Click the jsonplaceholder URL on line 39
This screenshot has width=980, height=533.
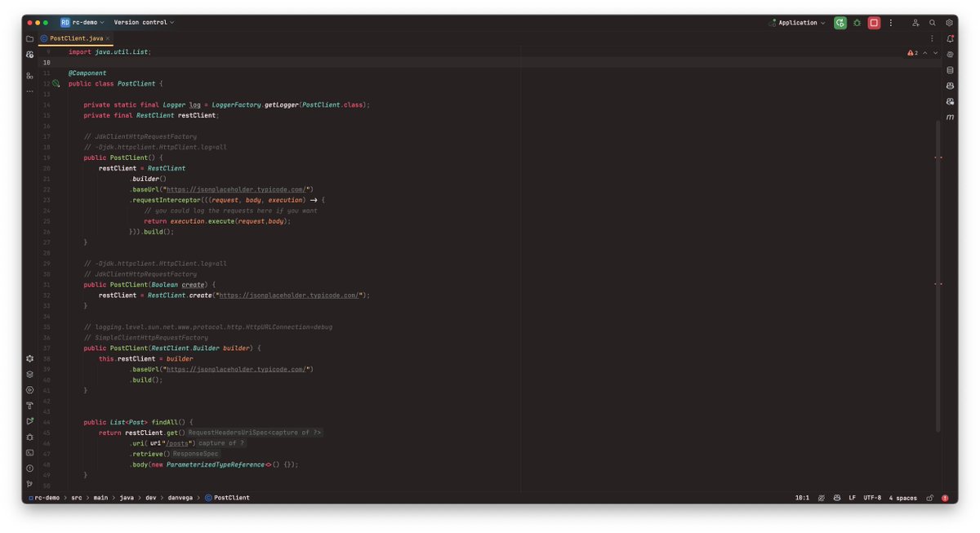[x=236, y=369]
